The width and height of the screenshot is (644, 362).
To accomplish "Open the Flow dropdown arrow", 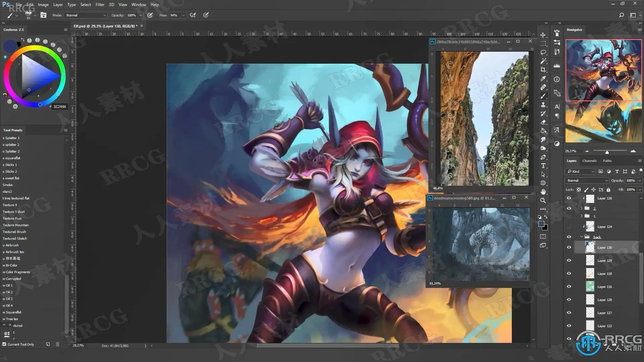I will pyautogui.click(x=183, y=15).
